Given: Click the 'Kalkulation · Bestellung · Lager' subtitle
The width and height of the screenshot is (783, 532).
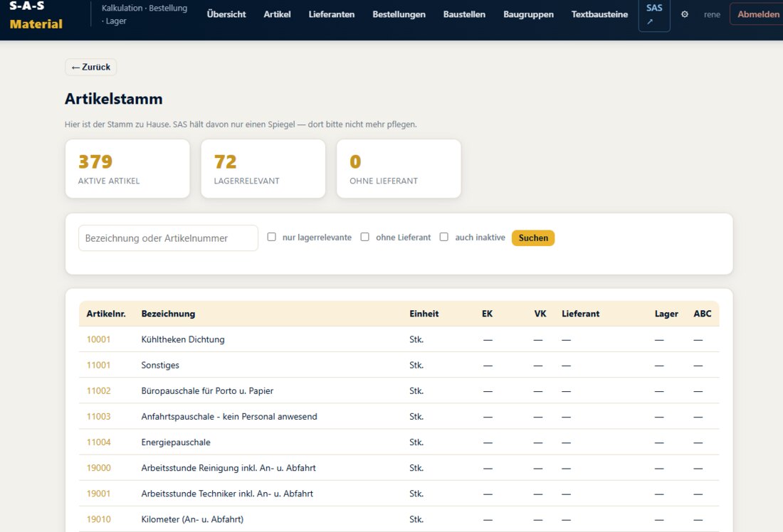Looking at the screenshot, I should tap(144, 14).
